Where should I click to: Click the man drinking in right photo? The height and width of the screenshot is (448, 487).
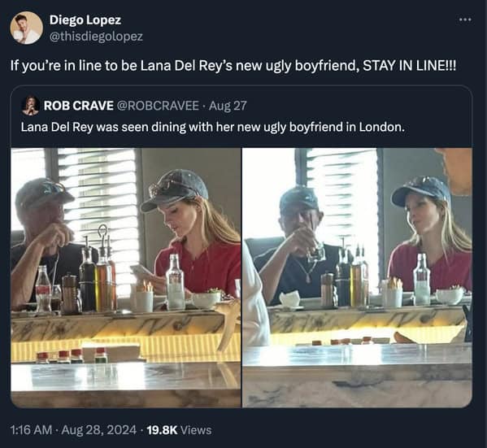click(x=298, y=246)
